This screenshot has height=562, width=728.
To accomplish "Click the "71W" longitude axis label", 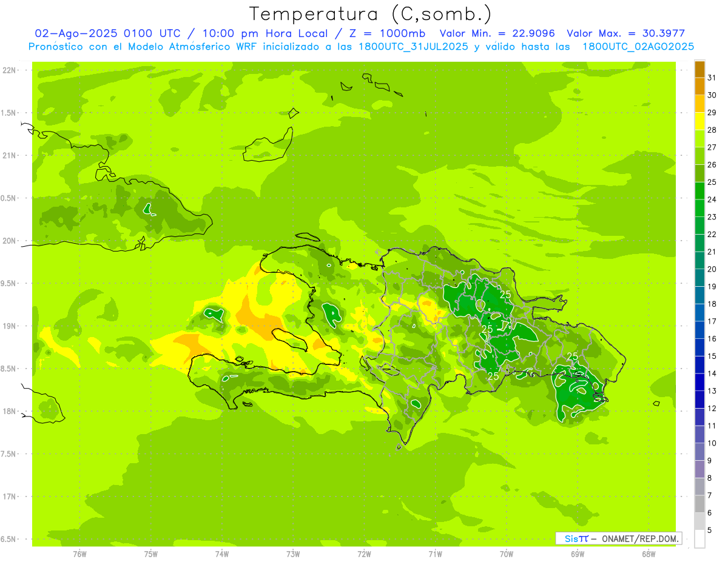I will (x=435, y=554).
